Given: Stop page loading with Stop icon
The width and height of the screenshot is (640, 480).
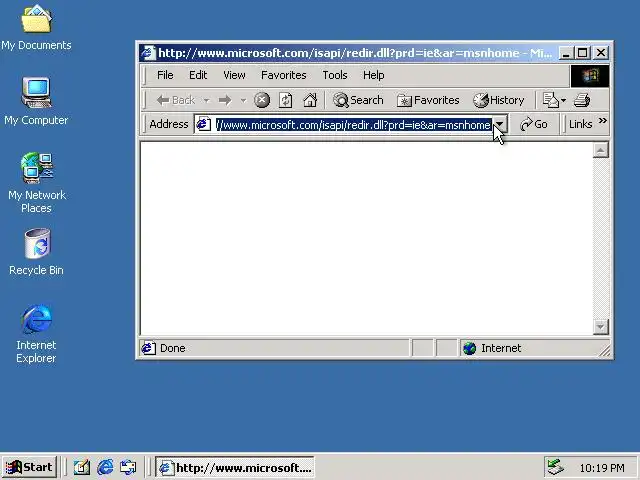Looking at the screenshot, I should (262, 100).
